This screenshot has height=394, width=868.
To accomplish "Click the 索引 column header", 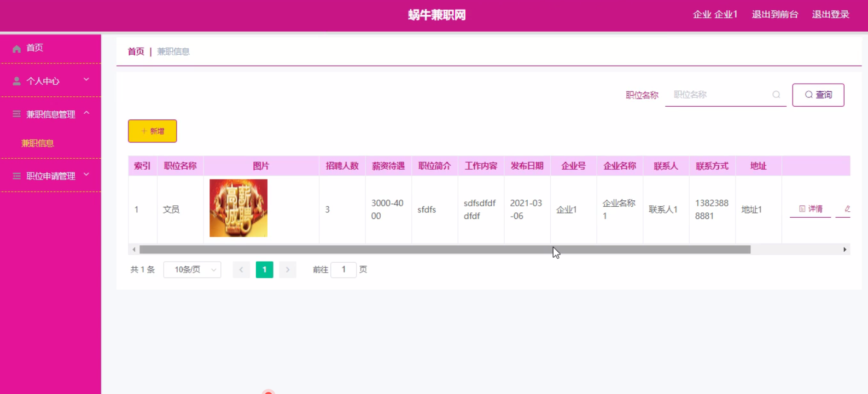I will tap(142, 166).
